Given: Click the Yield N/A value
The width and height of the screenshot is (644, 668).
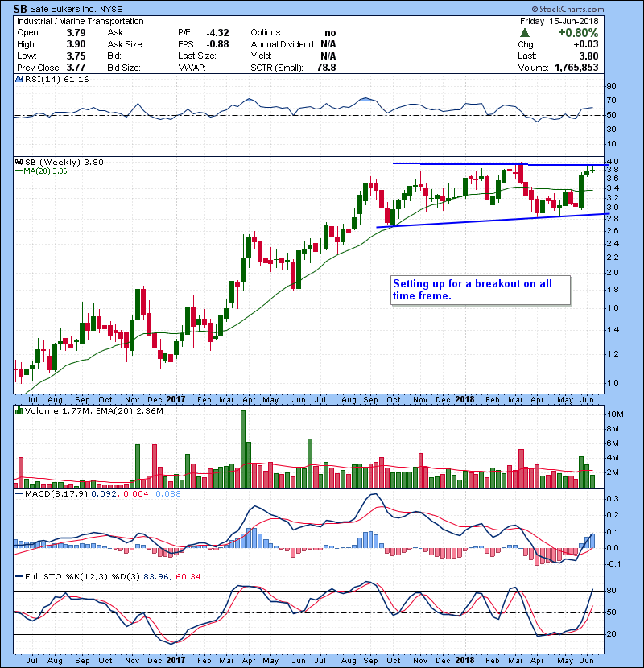Looking at the screenshot, I should tap(328, 56).
